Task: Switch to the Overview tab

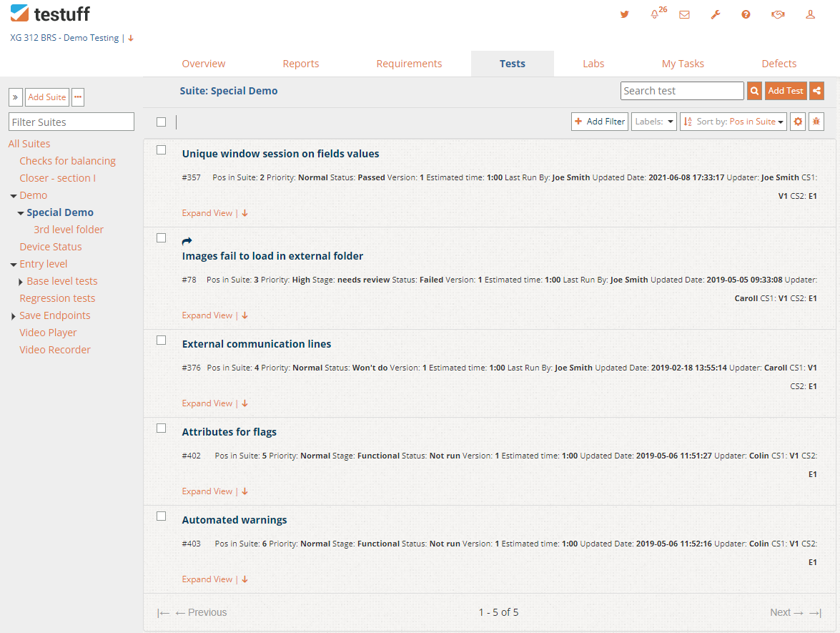Action: coord(204,64)
